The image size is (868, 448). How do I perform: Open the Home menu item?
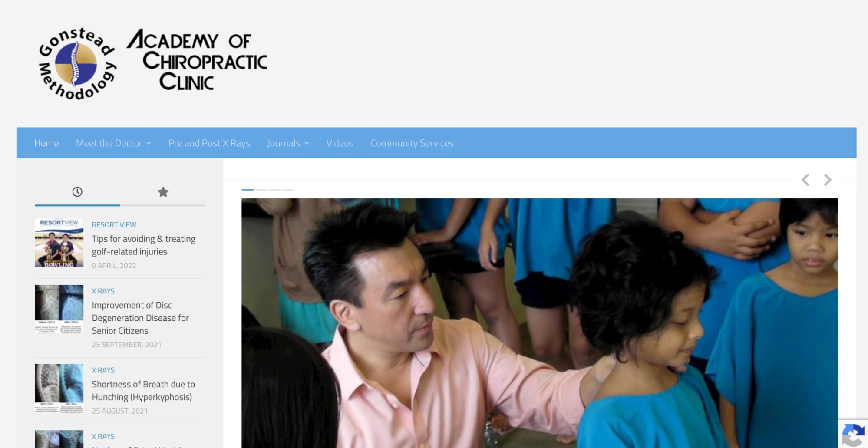46,143
